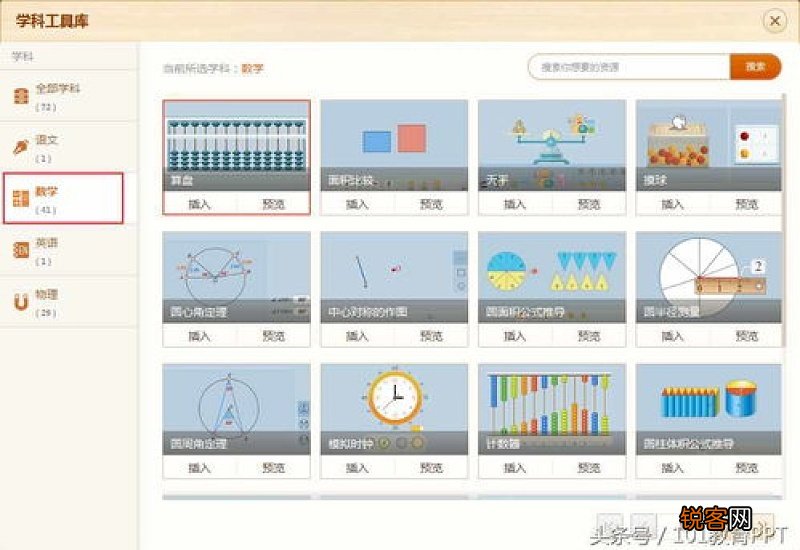Preview the 算盘 tool
800x550 pixels.
[273, 204]
